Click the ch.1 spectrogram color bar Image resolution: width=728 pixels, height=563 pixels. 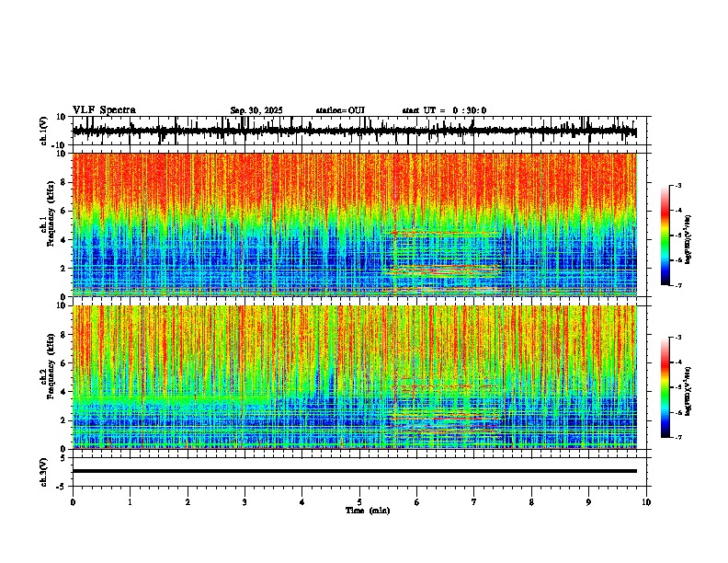click(665, 236)
